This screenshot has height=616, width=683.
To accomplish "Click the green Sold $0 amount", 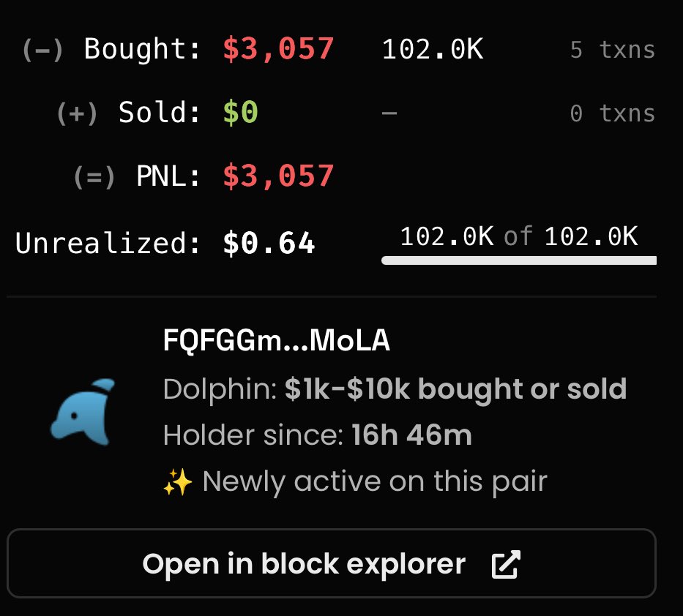I will pos(240,113).
